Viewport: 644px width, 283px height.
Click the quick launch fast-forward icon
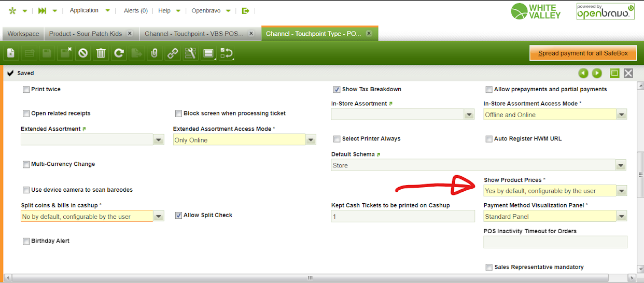(x=43, y=10)
